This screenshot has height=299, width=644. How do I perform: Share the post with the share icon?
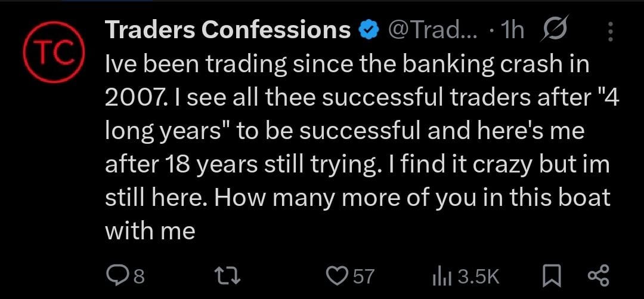coord(597,276)
